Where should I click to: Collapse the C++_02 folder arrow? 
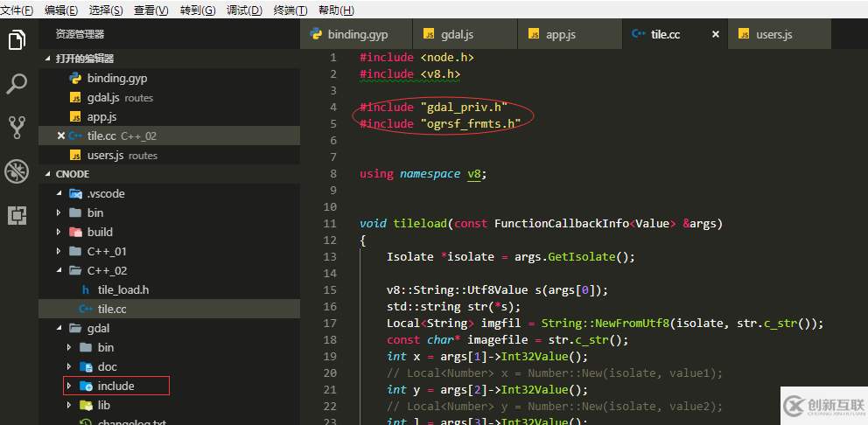pos(59,270)
